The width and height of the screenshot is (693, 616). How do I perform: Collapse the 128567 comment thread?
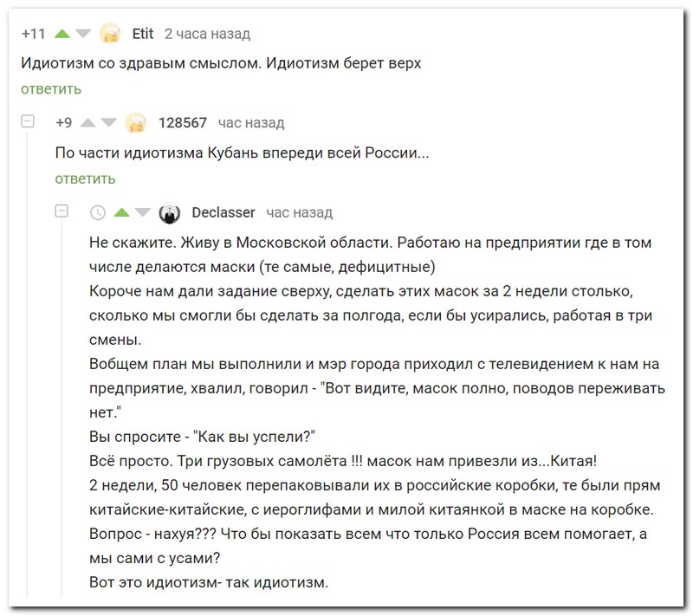click(28, 121)
